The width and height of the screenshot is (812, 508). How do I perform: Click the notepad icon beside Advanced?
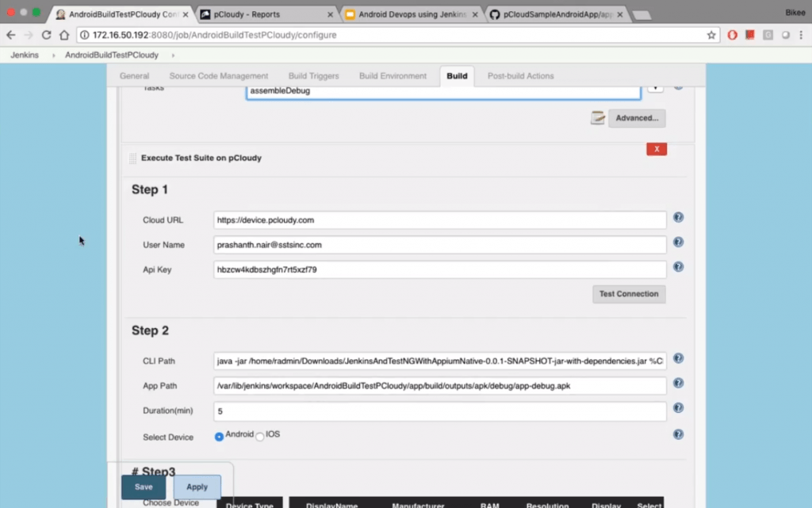[598, 118]
